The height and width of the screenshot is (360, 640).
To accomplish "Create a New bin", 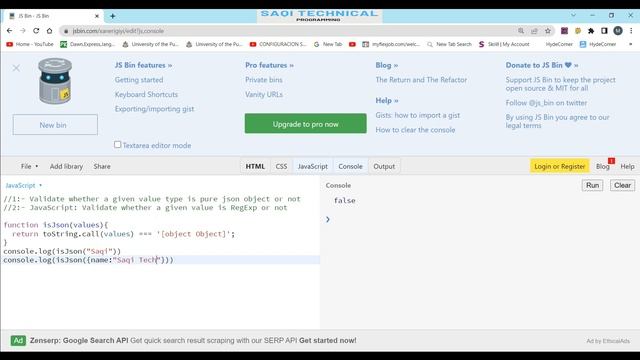I will 55,125.
